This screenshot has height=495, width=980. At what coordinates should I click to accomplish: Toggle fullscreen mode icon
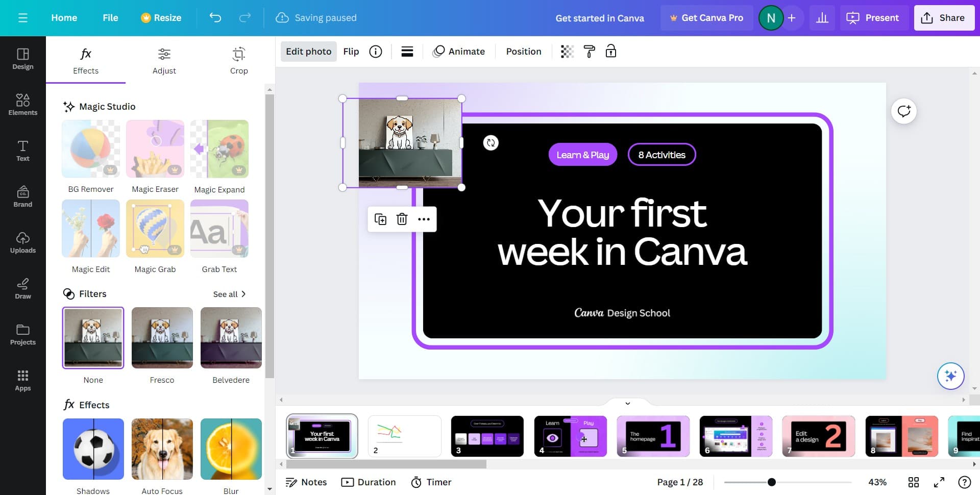939,482
